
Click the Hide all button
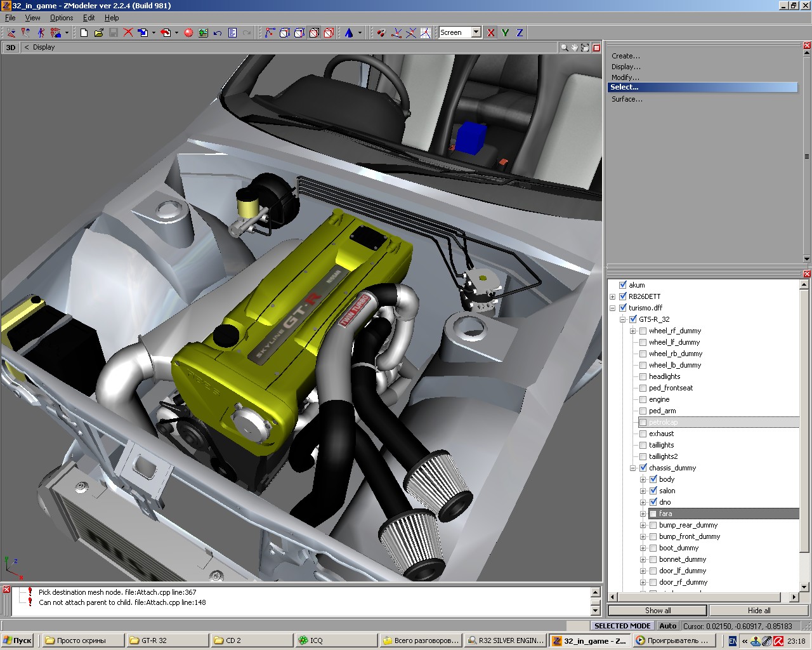[x=759, y=611]
